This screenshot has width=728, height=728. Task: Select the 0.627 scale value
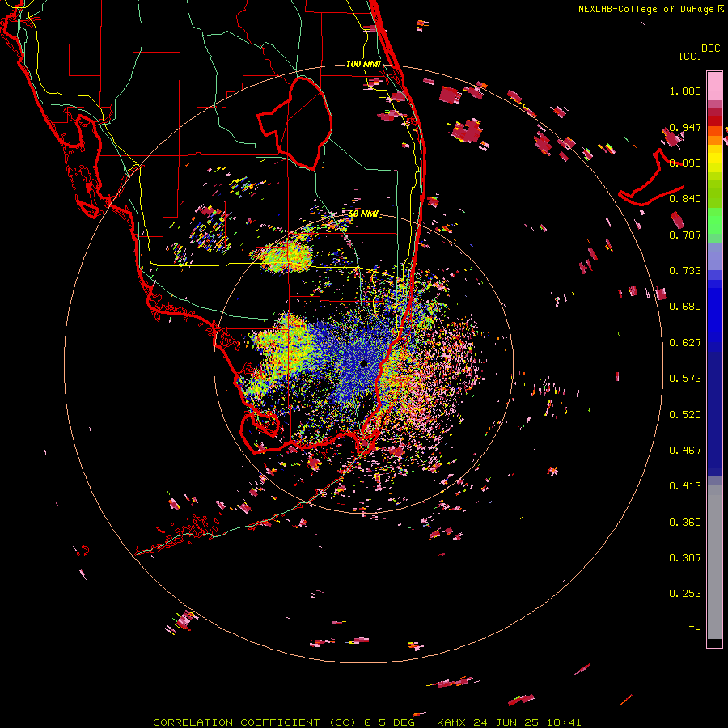pyautogui.click(x=685, y=343)
